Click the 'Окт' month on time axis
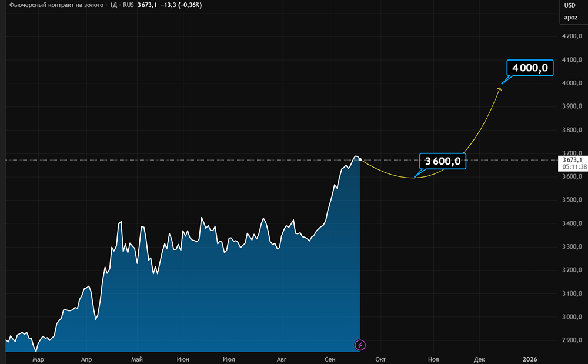This screenshot has height=364, width=588. click(x=380, y=359)
